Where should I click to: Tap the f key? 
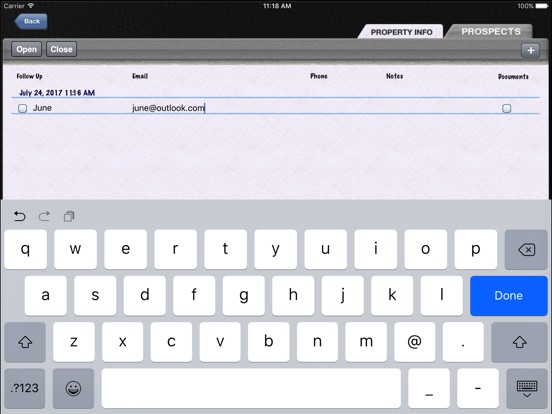pos(194,296)
